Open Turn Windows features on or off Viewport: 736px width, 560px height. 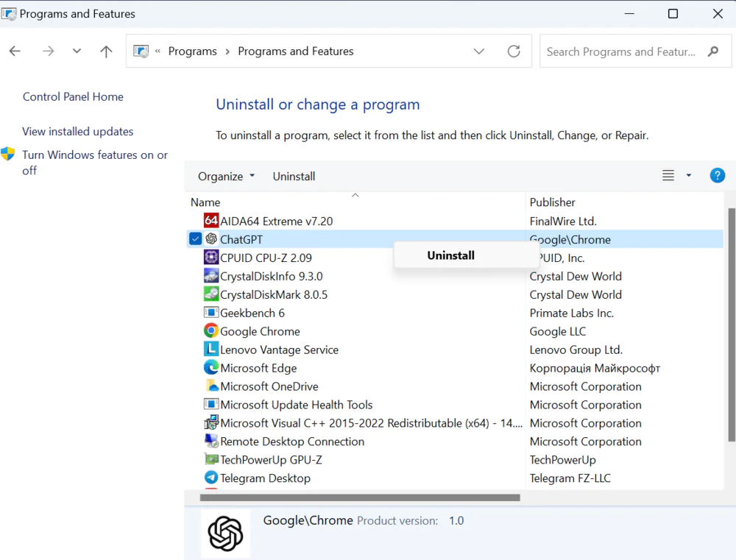pos(95,163)
